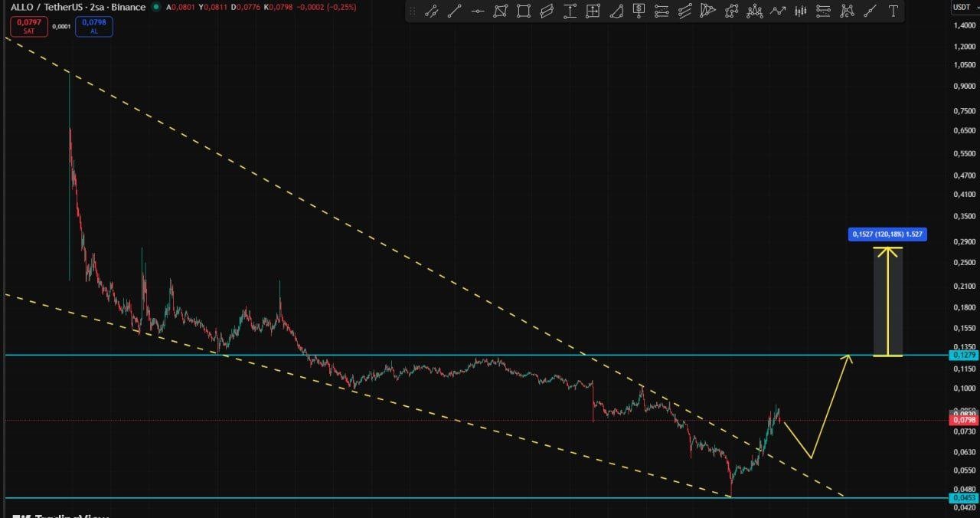Toggle the green market status indicator

coord(156,7)
